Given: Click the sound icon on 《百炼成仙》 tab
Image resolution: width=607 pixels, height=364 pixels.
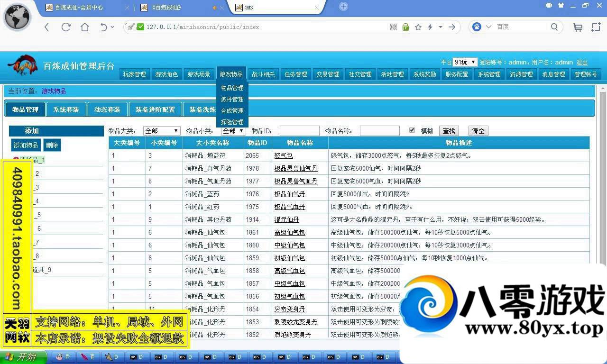Looking at the screenshot, I should coord(215,8).
